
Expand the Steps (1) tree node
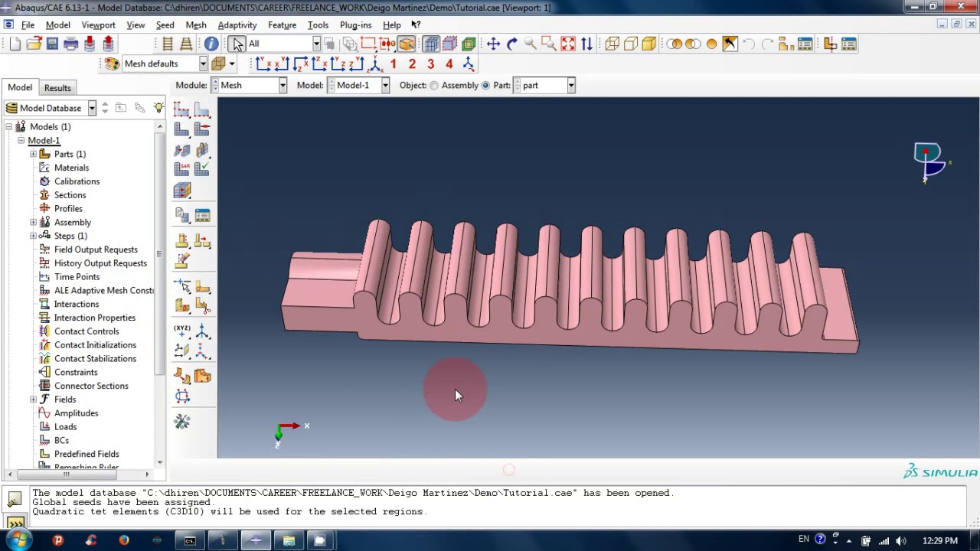(x=34, y=236)
